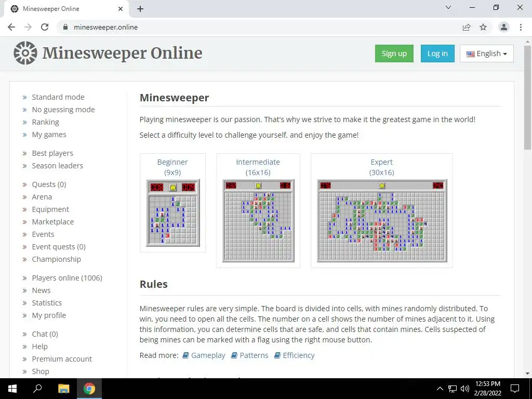This screenshot has width=532, height=399.
Task: Click the volume speaker icon in tray
Action: pyautogui.click(x=465, y=389)
